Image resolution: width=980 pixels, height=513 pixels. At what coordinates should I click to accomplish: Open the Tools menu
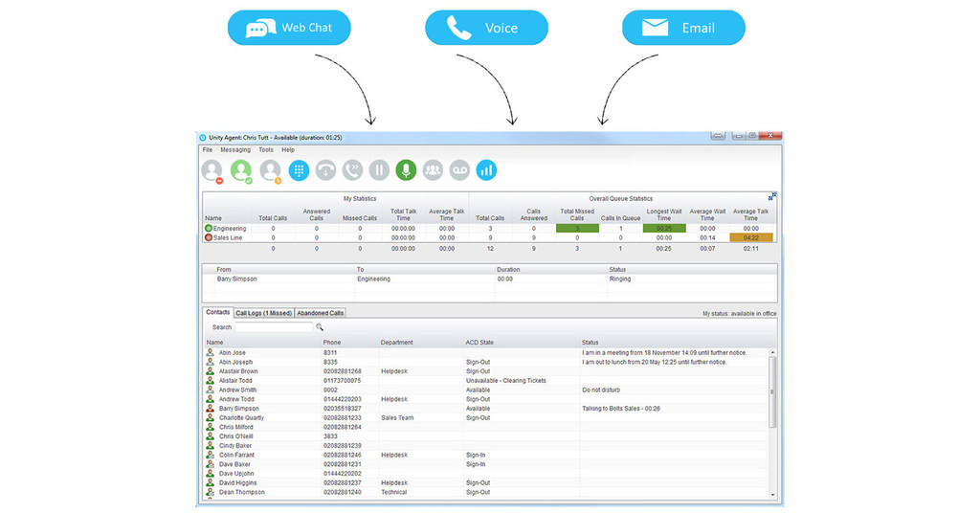coord(266,150)
